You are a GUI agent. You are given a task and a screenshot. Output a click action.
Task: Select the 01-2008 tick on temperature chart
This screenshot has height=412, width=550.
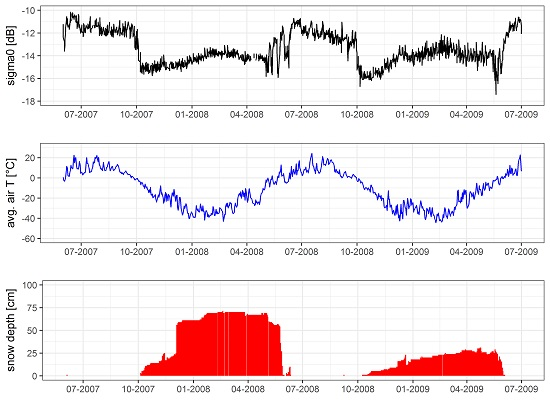click(x=192, y=251)
